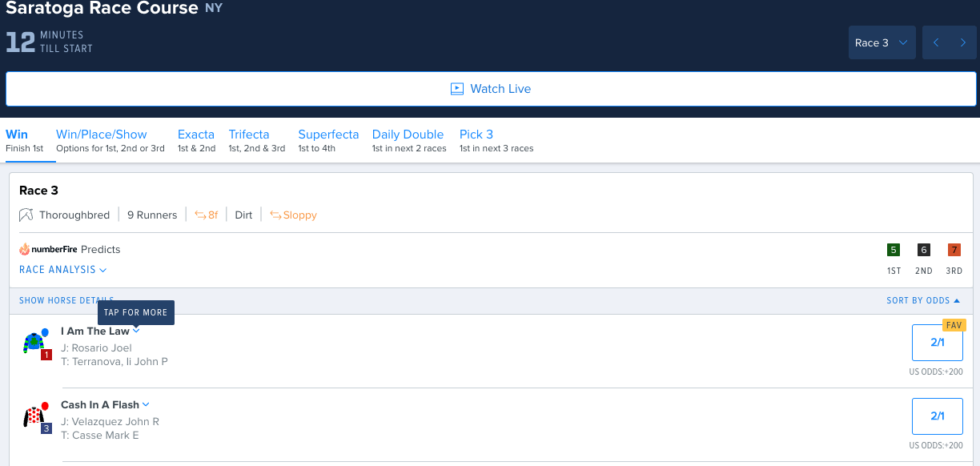Click the Dirt surface label
980x466 pixels.
click(243, 215)
